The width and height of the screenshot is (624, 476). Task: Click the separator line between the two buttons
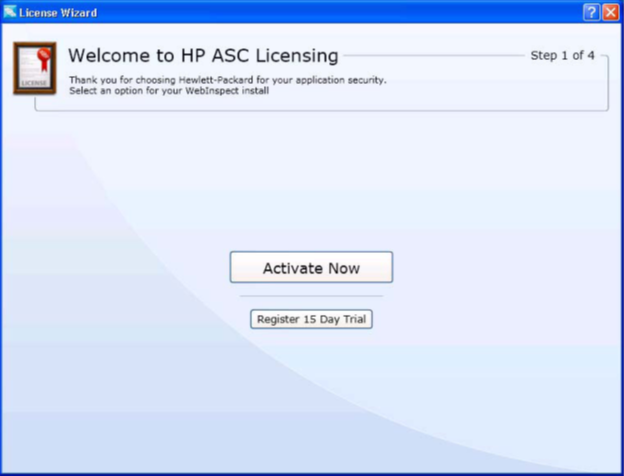point(311,296)
